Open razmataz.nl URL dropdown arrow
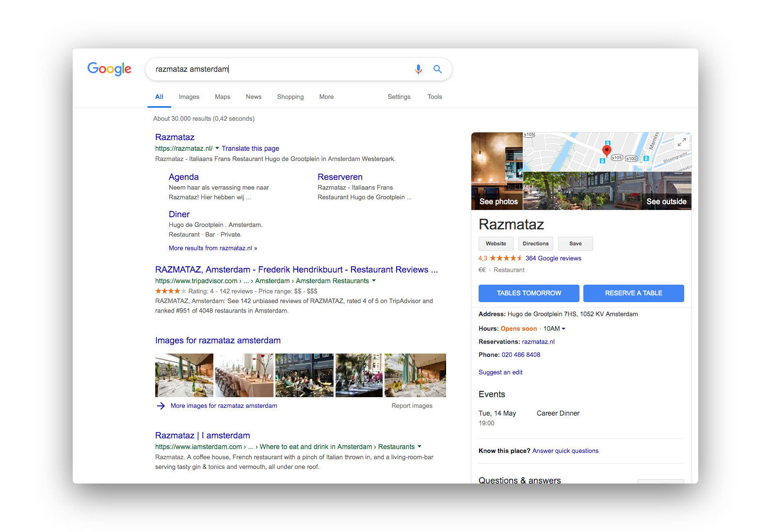 217,148
